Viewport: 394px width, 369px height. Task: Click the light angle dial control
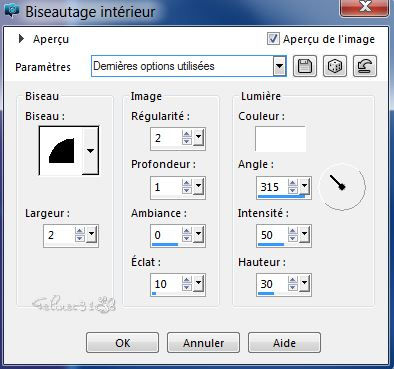pyautogui.click(x=342, y=187)
